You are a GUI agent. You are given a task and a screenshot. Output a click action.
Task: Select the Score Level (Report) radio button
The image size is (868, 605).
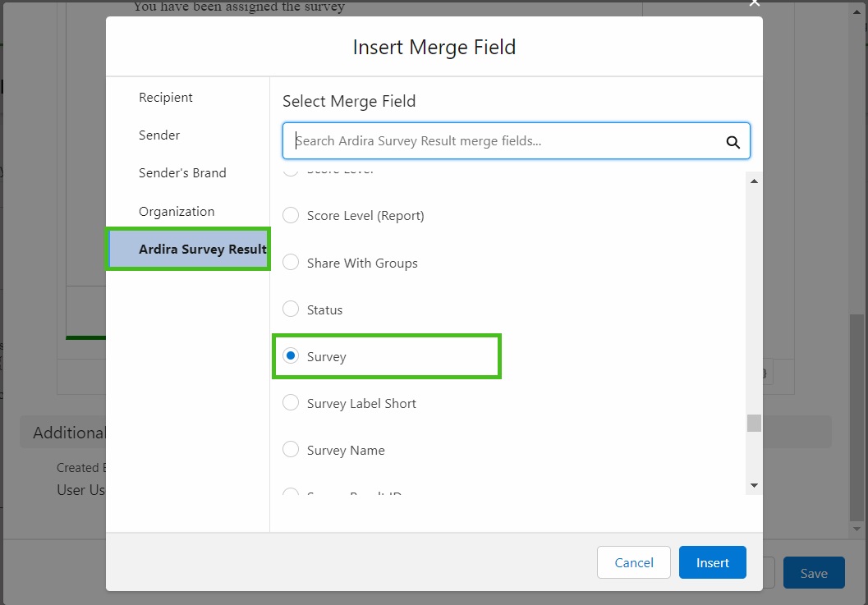click(x=291, y=216)
